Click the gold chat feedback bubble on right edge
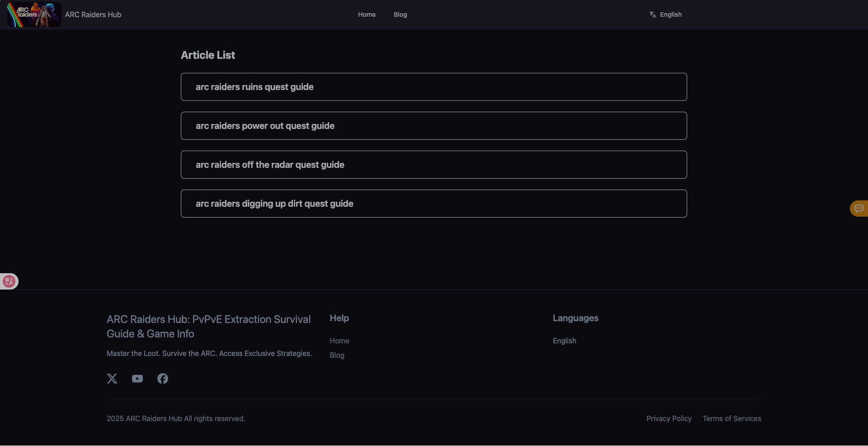This screenshot has height=446, width=868. point(859,209)
